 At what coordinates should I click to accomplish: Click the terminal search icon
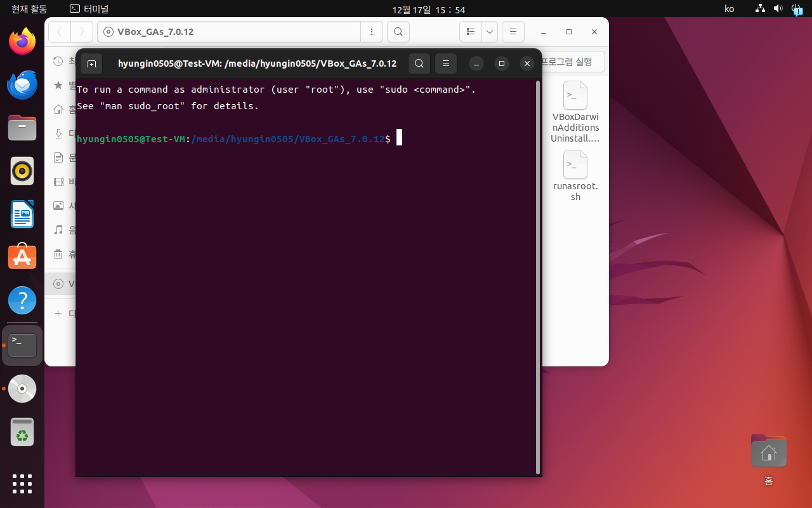click(x=419, y=63)
